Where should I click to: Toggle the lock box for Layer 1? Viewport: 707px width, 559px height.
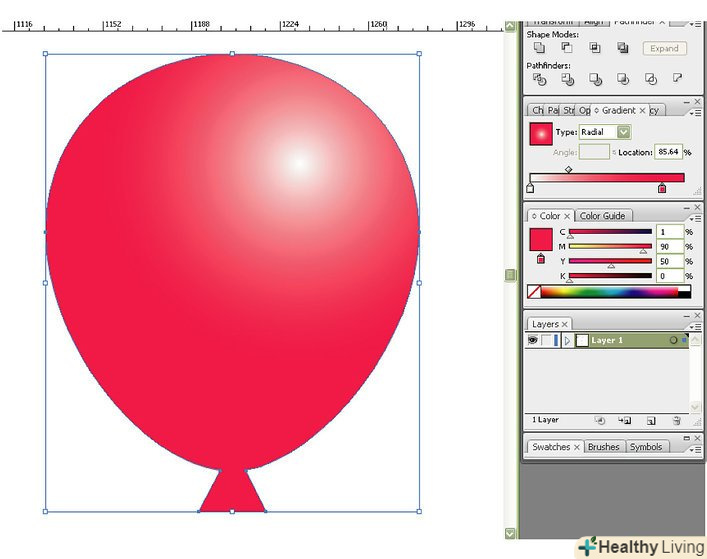click(546, 340)
